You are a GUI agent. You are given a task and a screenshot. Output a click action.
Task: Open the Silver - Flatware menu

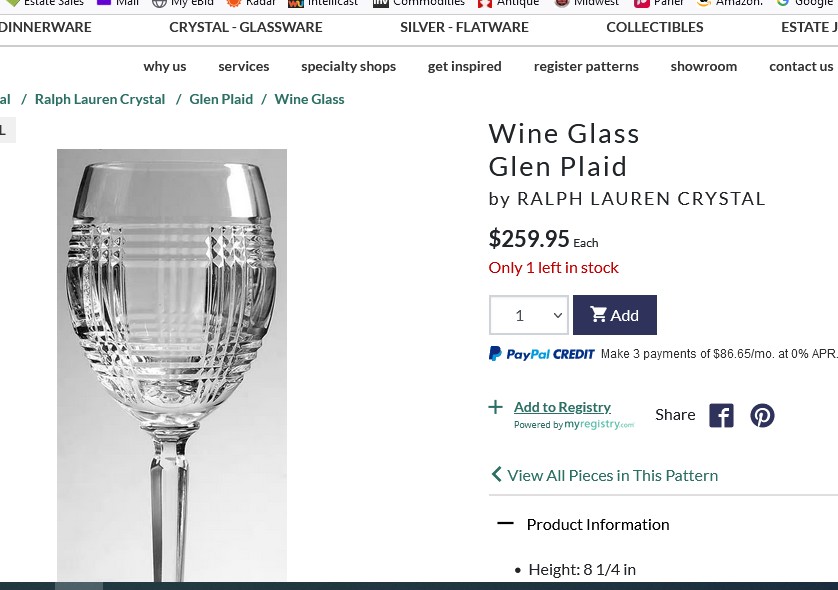click(x=464, y=27)
